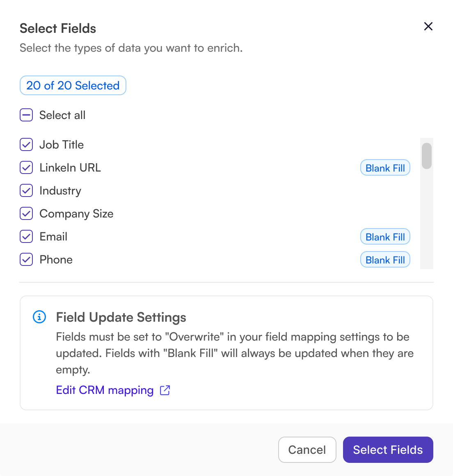Uncheck the Phone field checkbox
The image size is (453, 476).
(26, 259)
